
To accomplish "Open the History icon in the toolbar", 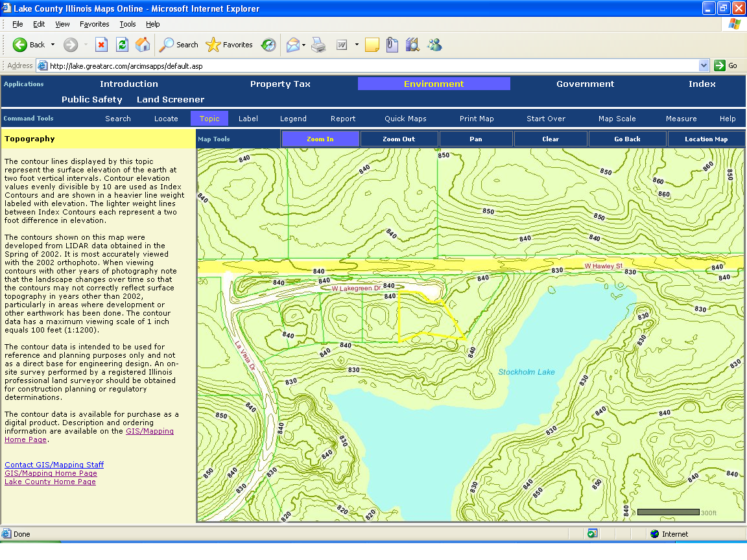I will coord(268,45).
